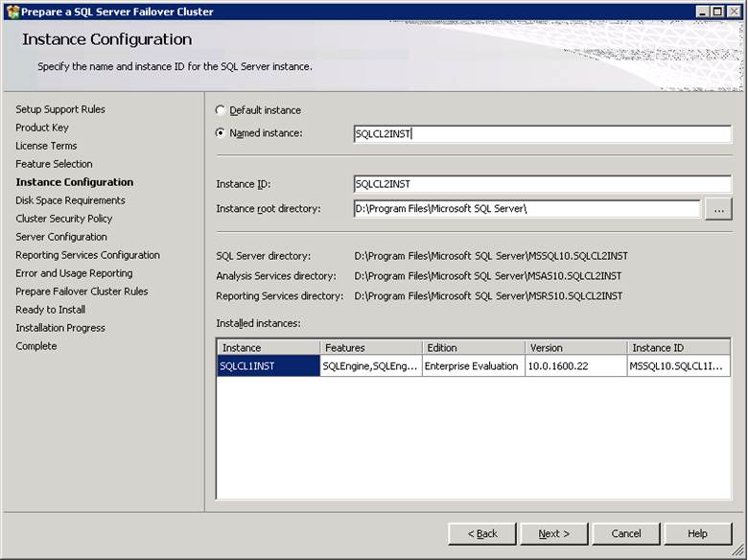Select the Product Key step
Image resolution: width=748 pixels, height=560 pixels.
[42, 128]
